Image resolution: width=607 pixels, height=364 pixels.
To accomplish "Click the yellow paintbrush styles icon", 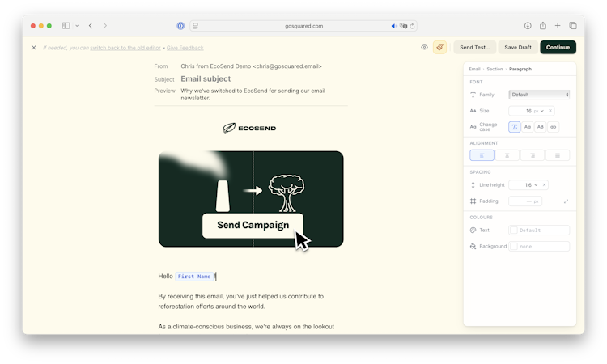I will 439,47.
